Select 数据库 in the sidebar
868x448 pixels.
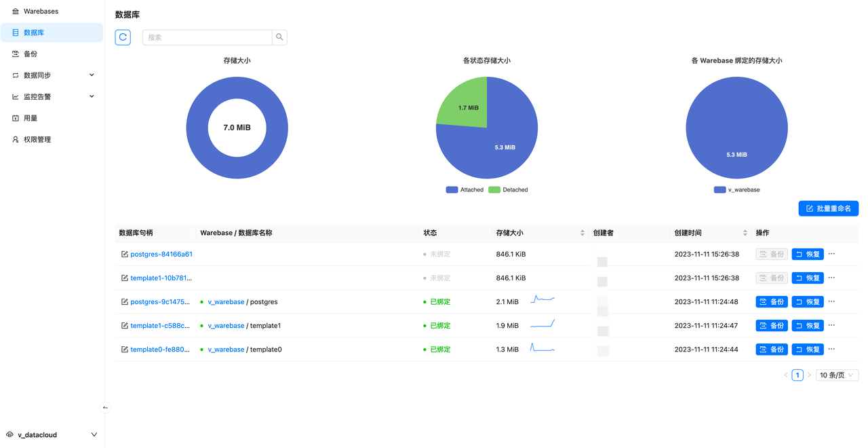click(52, 33)
